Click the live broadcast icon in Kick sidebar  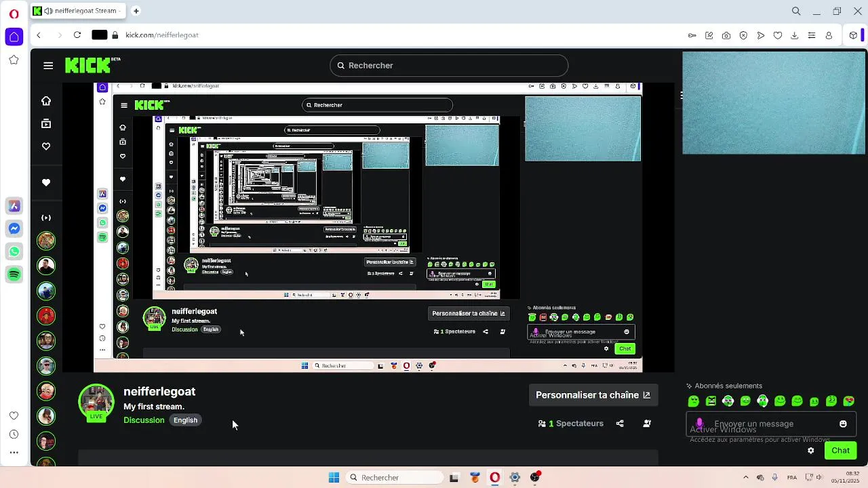46,218
